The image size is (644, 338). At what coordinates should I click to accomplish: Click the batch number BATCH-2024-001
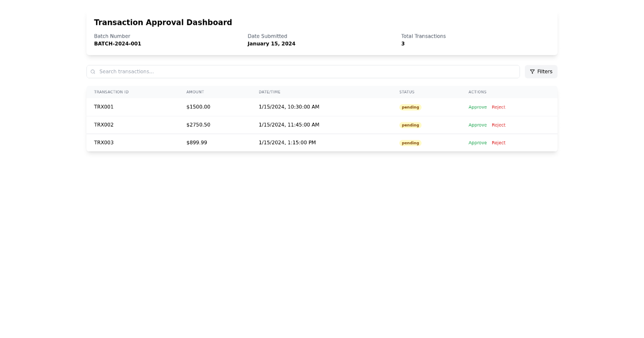[x=118, y=43]
